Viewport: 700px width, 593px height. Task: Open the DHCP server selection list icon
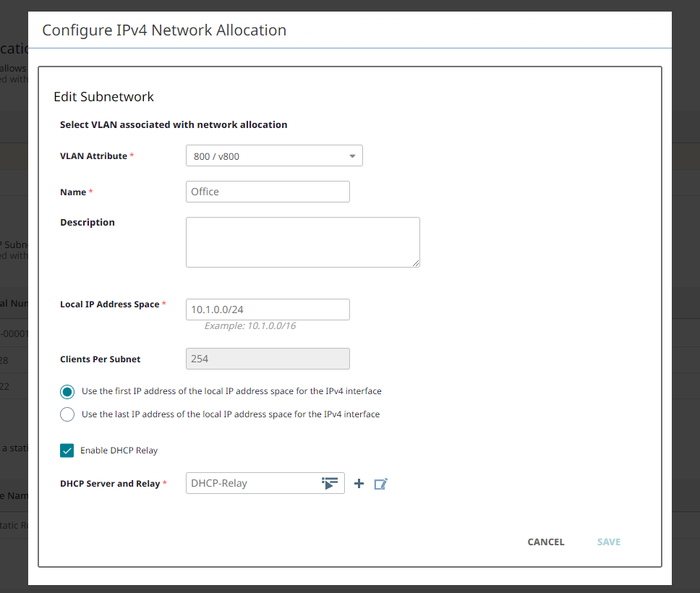[330, 483]
